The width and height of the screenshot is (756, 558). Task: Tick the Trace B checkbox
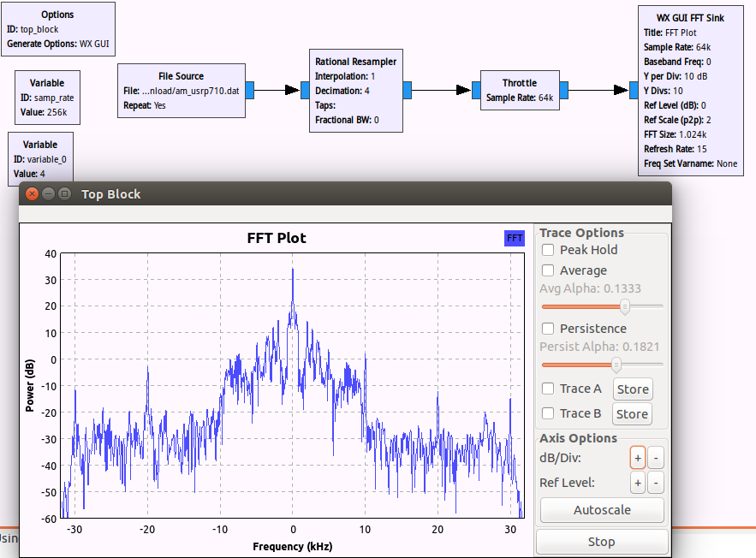(x=548, y=413)
